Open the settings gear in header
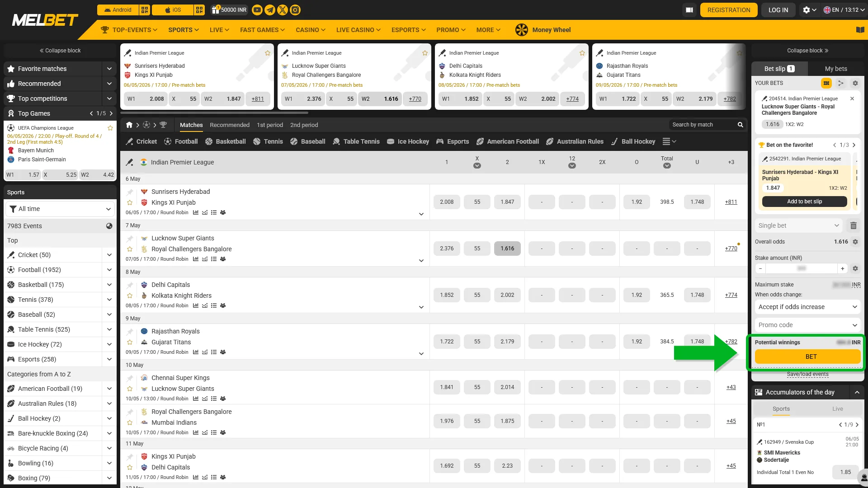 point(809,10)
